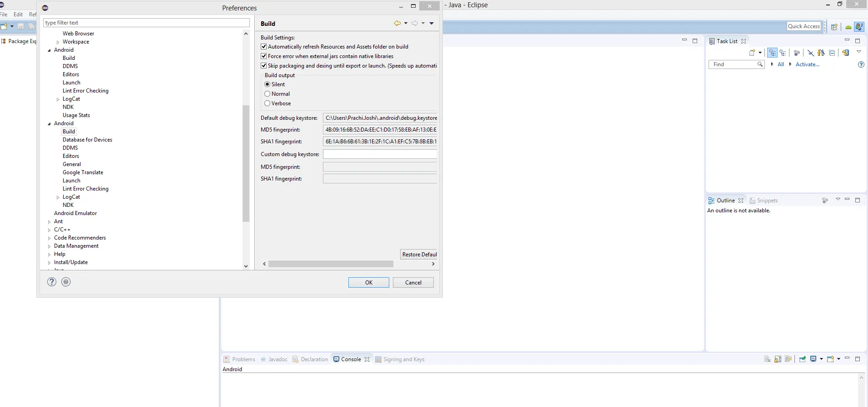Select Lint Error Checking under second Android
The height and width of the screenshot is (407, 868).
pyautogui.click(x=85, y=189)
